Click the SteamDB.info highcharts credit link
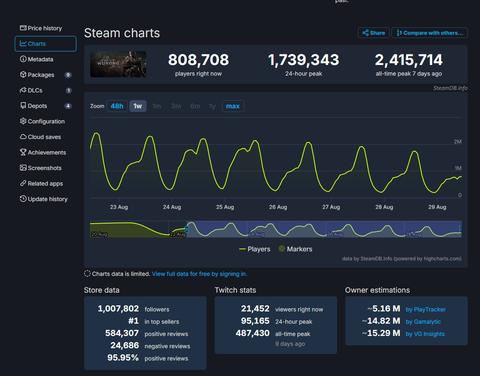 tap(402, 259)
